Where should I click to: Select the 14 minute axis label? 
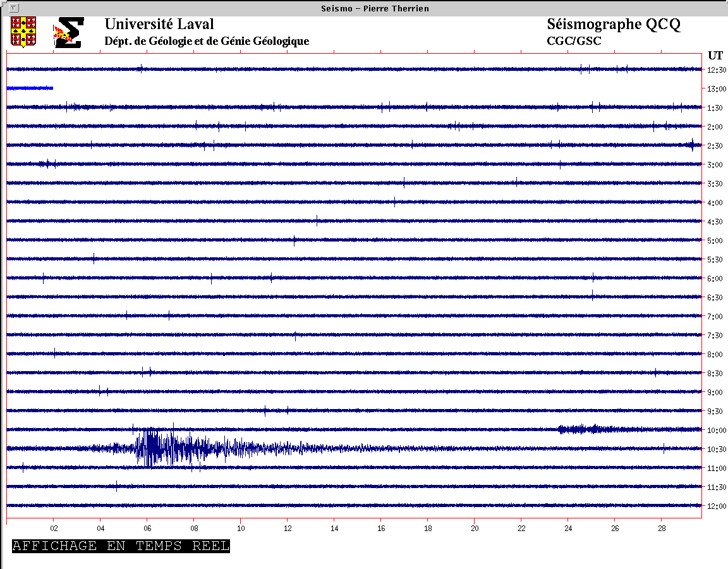point(334,529)
